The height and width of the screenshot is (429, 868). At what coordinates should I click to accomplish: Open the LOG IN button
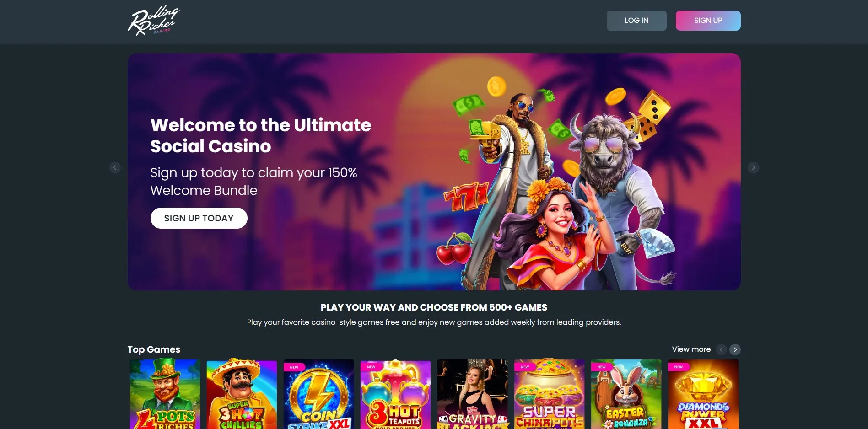click(x=636, y=21)
